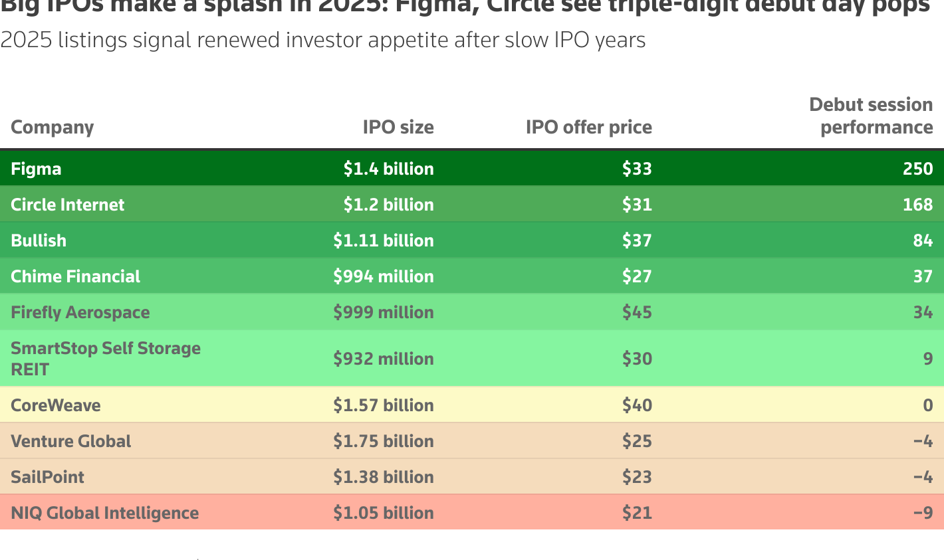This screenshot has width=944, height=560.
Task: Select the CoreWeave company cell
Action: pos(56,405)
